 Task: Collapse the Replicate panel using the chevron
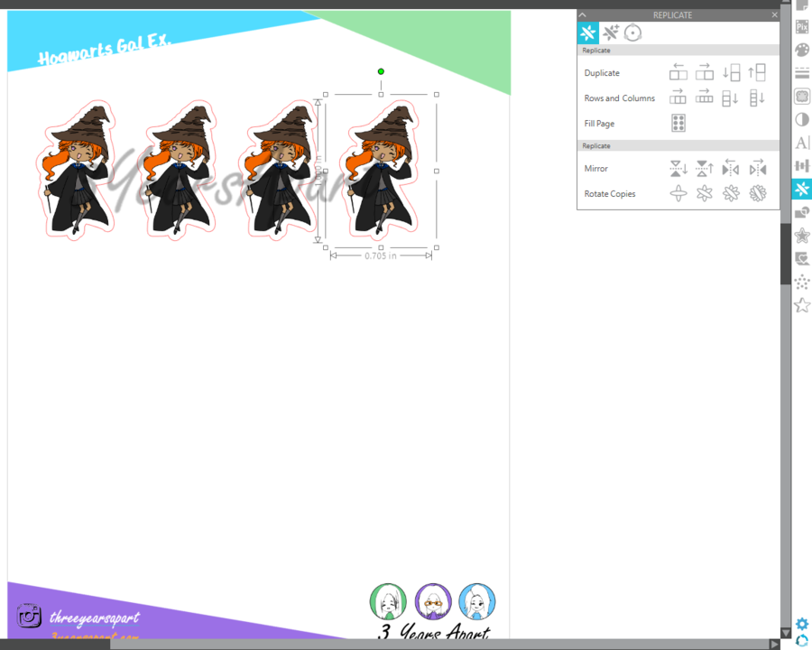pyautogui.click(x=582, y=14)
